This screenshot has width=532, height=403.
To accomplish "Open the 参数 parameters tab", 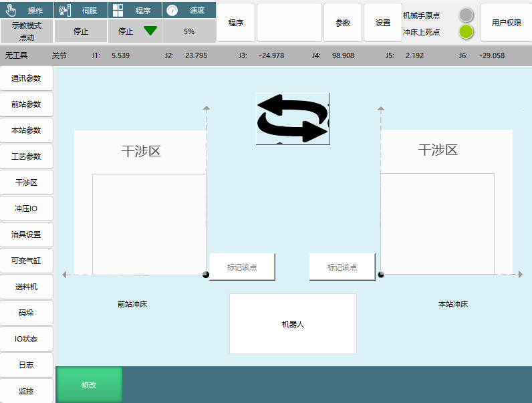I will coord(342,23).
